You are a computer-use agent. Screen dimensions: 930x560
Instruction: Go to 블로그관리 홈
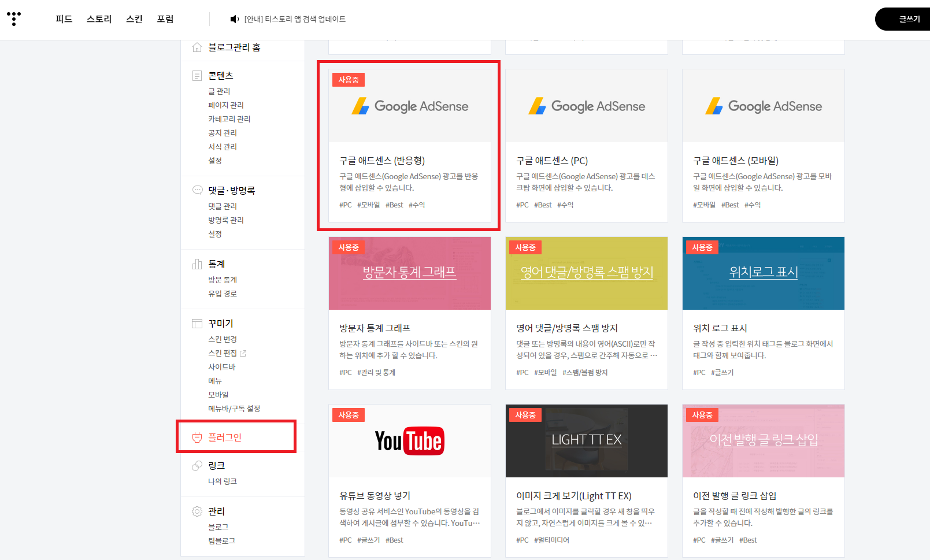(x=234, y=47)
